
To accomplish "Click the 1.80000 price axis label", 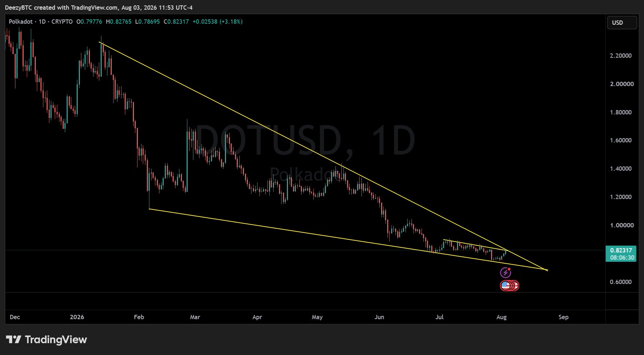I will click(x=621, y=112).
